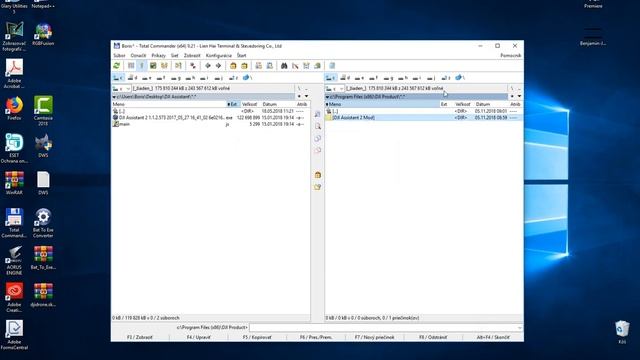640x360 pixels.
Task: Select left panel drive g button
Action: (176, 78)
